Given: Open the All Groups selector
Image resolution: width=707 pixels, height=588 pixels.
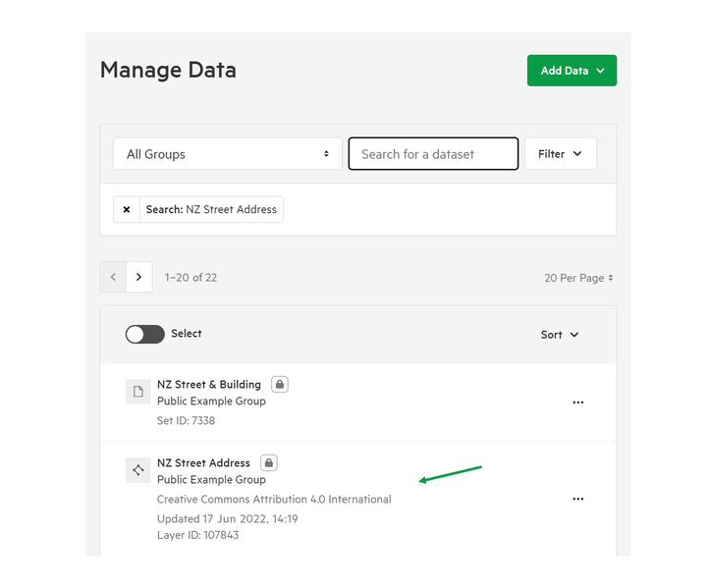Looking at the screenshot, I should 228,154.
